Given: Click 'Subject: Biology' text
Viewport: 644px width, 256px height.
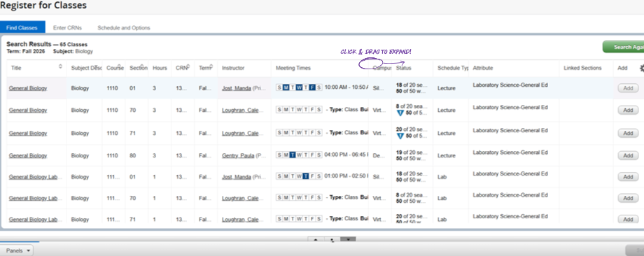Looking at the screenshot, I should (x=73, y=52).
